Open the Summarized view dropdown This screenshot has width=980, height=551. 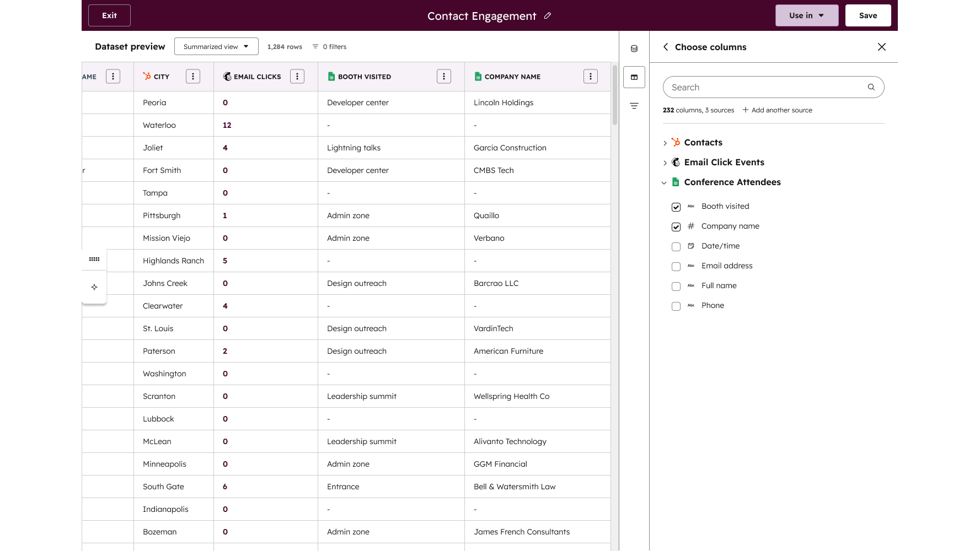click(216, 47)
